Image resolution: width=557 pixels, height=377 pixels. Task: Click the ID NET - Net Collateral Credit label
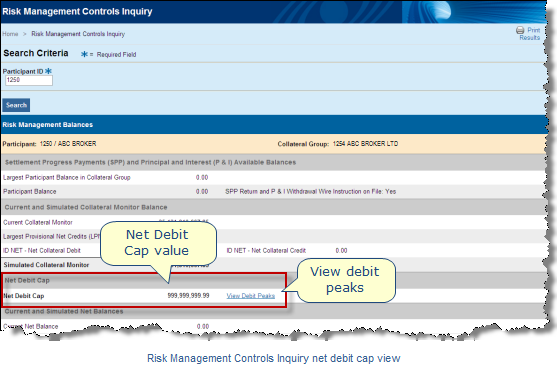[x=266, y=251]
